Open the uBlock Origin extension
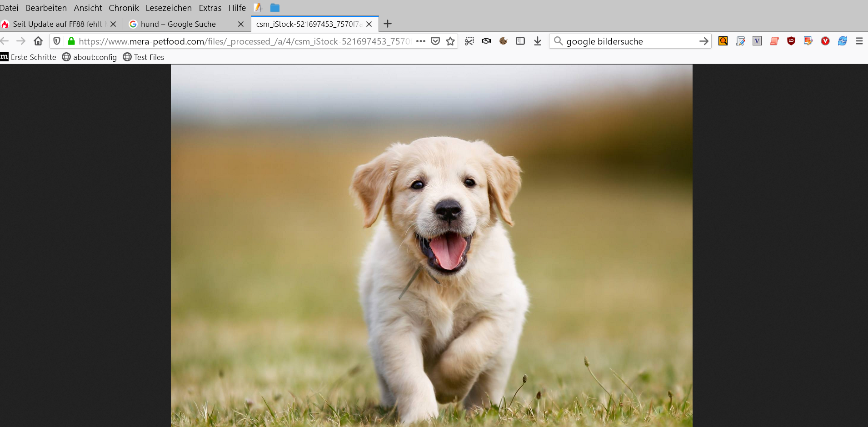 click(x=791, y=41)
